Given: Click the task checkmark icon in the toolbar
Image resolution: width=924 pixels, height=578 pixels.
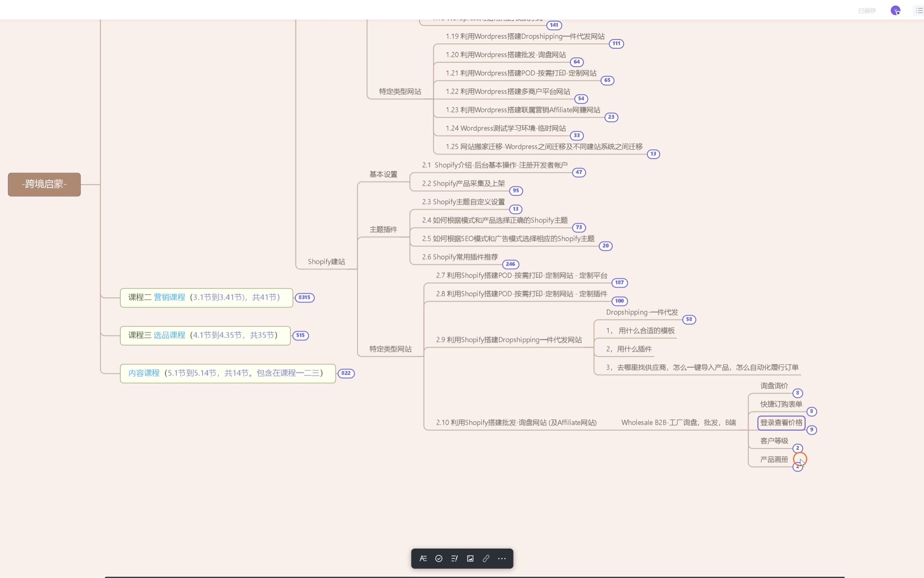Looking at the screenshot, I should click(439, 558).
